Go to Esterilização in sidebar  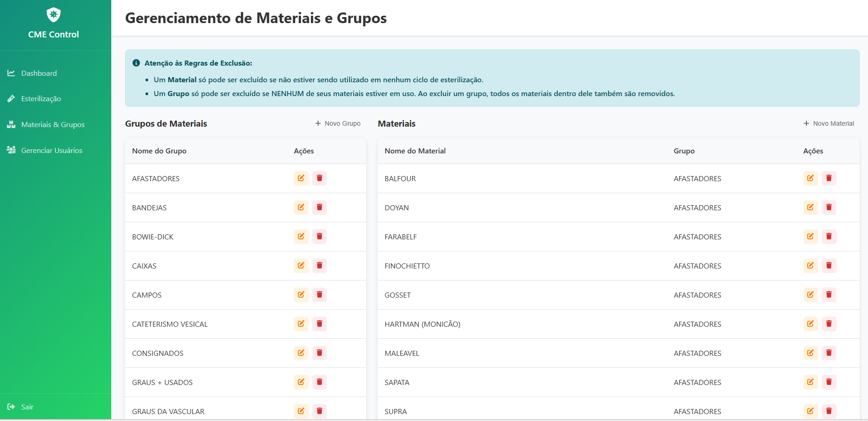tap(55, 98)
